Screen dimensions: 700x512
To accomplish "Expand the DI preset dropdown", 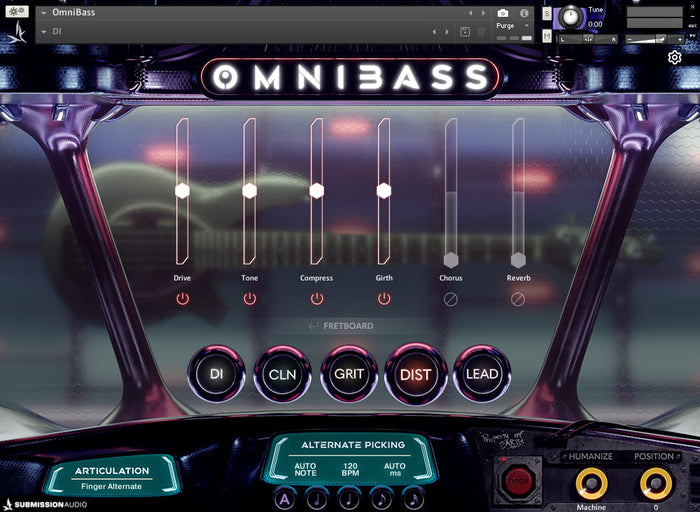I will click(x=43, y=32).
